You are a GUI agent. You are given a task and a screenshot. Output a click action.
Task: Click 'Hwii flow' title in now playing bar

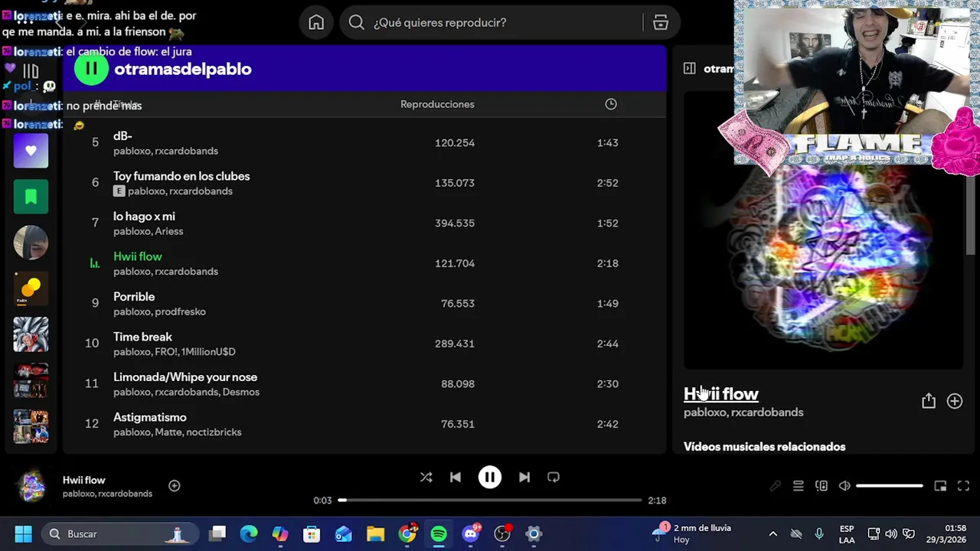[x=84, y=480]
